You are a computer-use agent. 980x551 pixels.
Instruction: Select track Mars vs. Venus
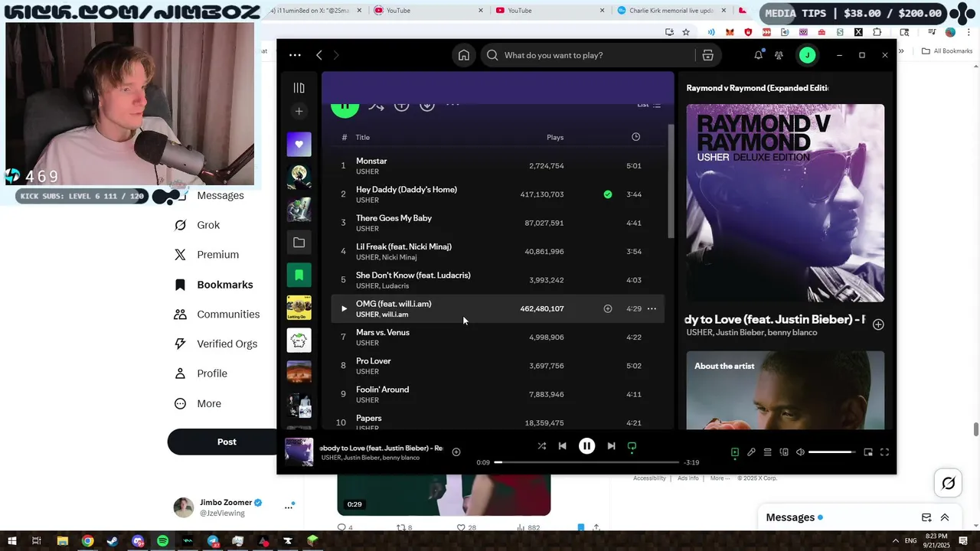click(498, 337)
